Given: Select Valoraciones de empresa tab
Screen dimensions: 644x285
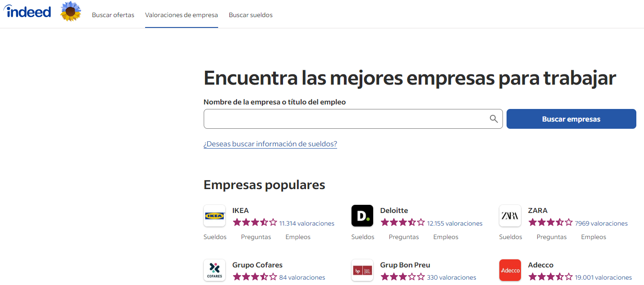Looking at the screenshot, I should (x=181, y=15).
